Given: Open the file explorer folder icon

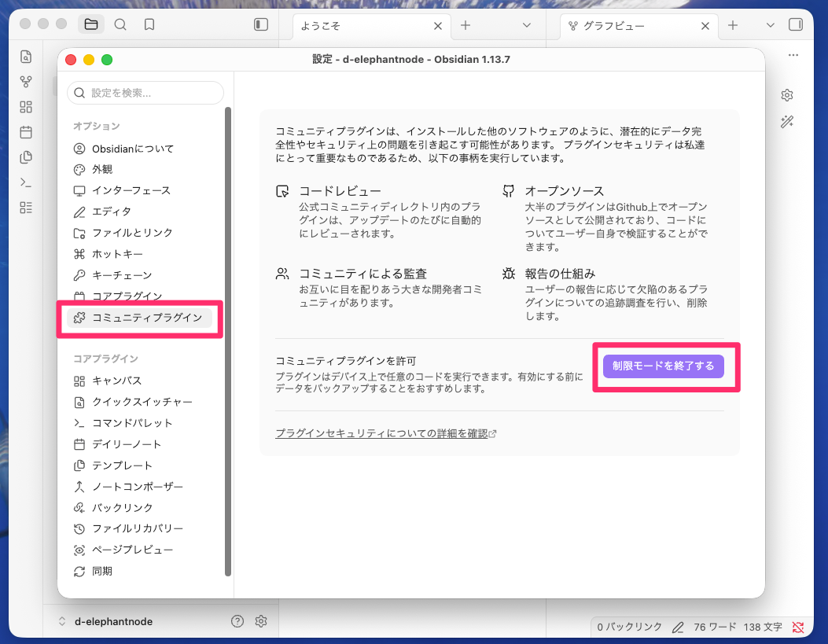Looking at the screenshot, I should [x=91, y=24].
